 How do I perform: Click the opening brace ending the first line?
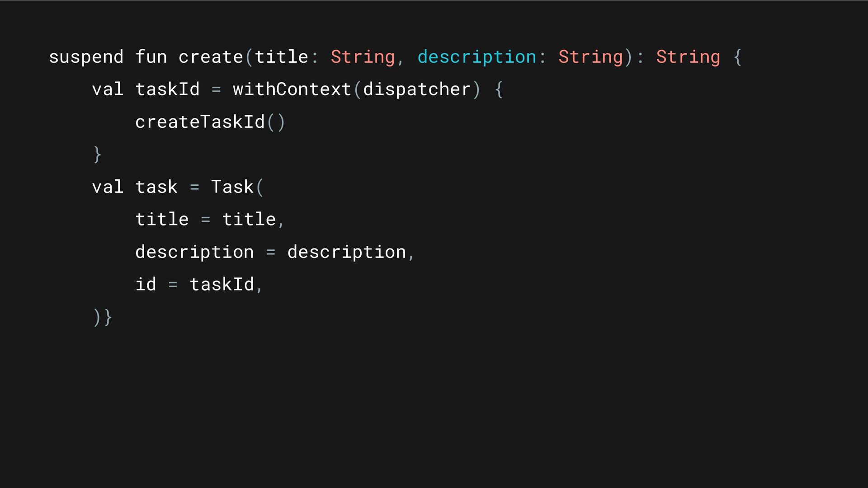(x=737, y=57)
